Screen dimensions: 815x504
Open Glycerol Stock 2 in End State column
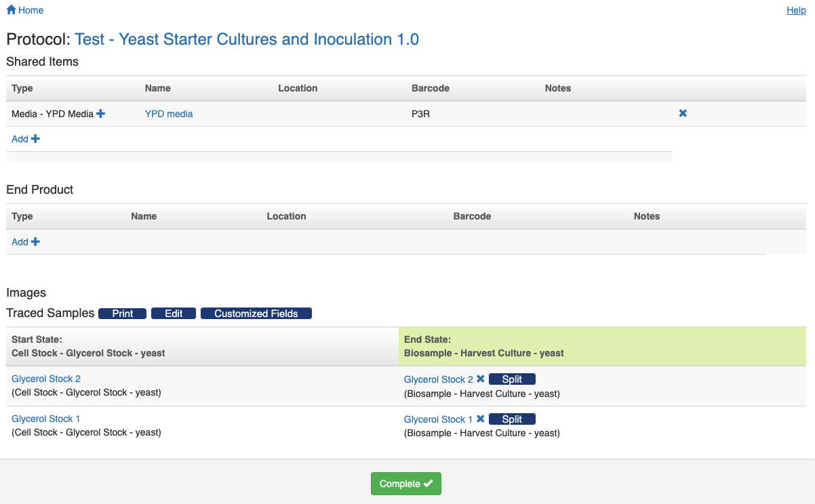pyautogui.click(x=439, y=379)
